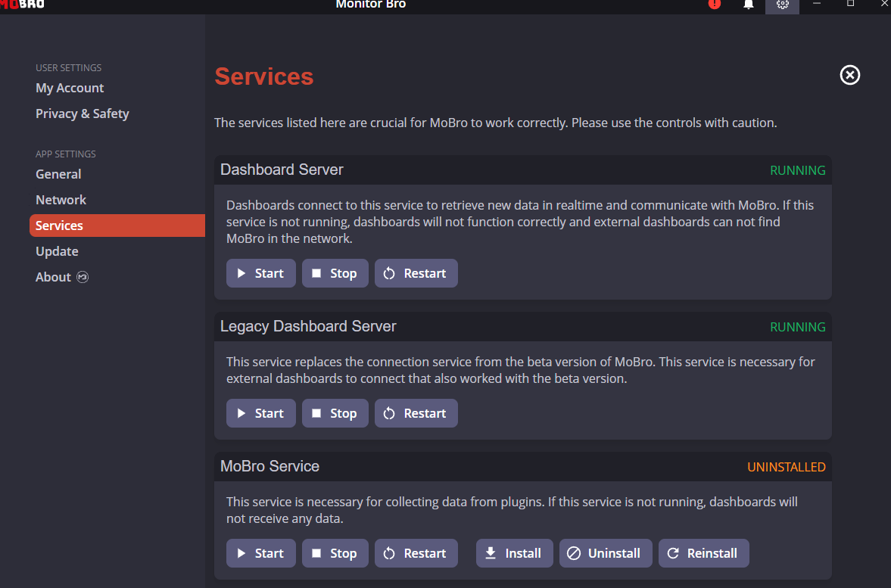Install the MoBro Service
Image resolution: width=891 pixels, height=588 pixels.
pos(514,553)
